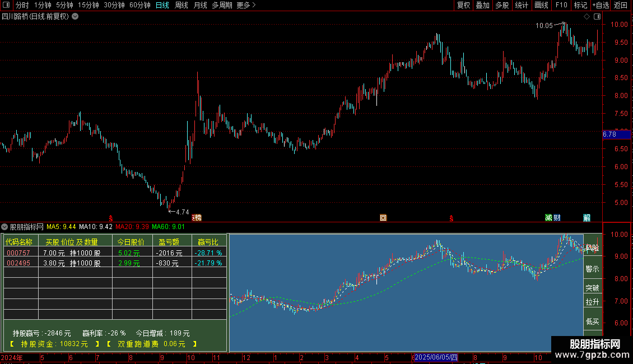The image size is (633, 364).
Task: Click stock code 000757 in table
Action: coord(18,253)
